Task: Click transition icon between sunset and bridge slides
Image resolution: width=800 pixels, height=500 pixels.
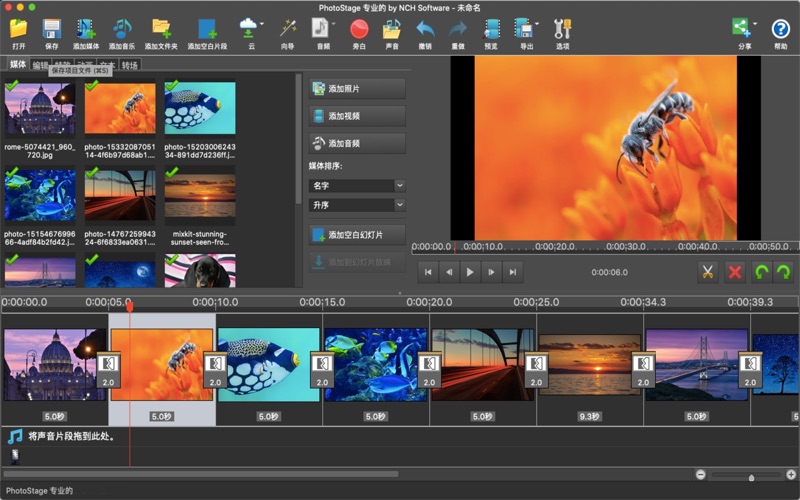Action: pos(643,365)
